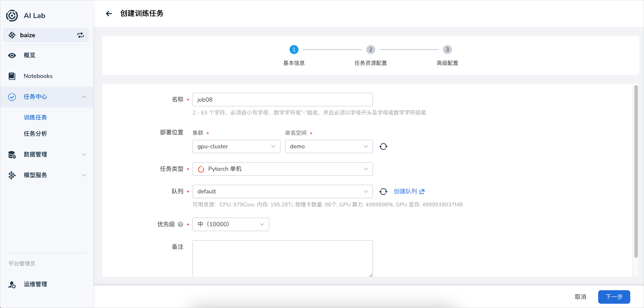Click step 1 circle 基本信息

pos(294,50)
